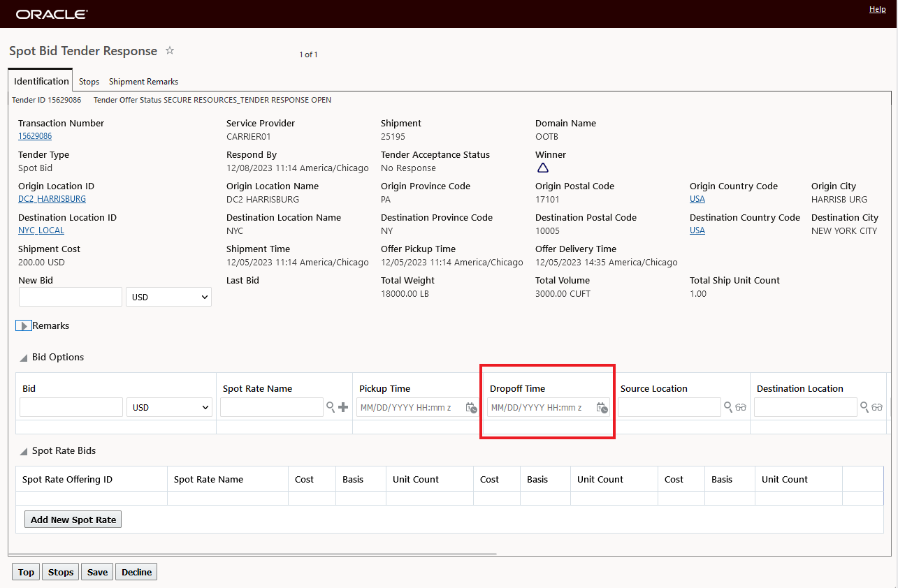Add new spot rate name plus icon
This screenshot has height=588, width=898.
tap(343, 407)
